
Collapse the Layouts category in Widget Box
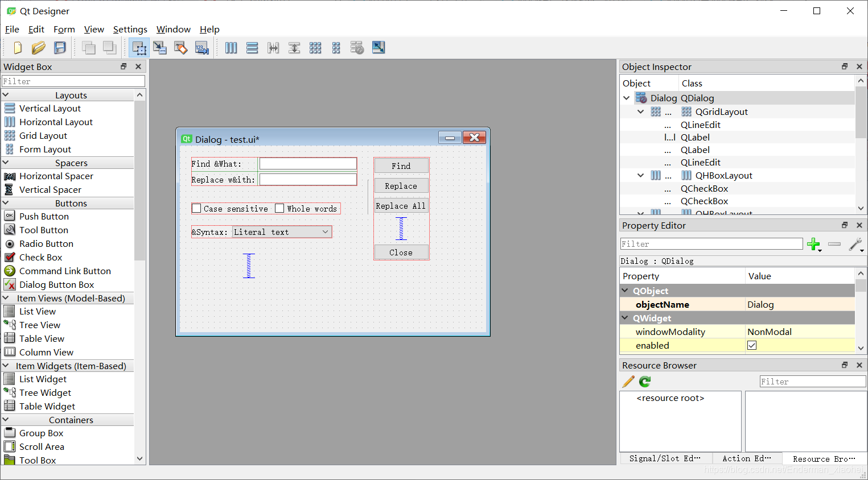pos(6,95)
